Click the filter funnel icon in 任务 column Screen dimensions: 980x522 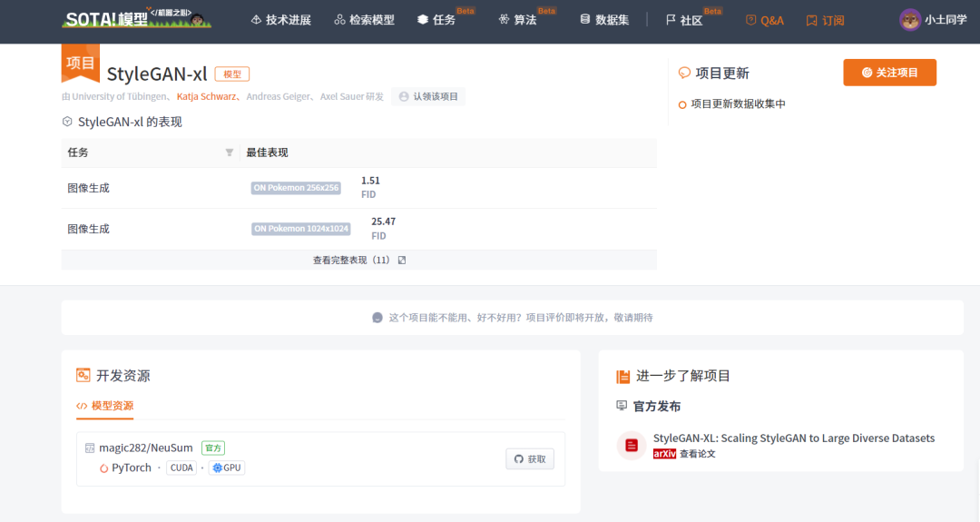click(x=230, y=153)
